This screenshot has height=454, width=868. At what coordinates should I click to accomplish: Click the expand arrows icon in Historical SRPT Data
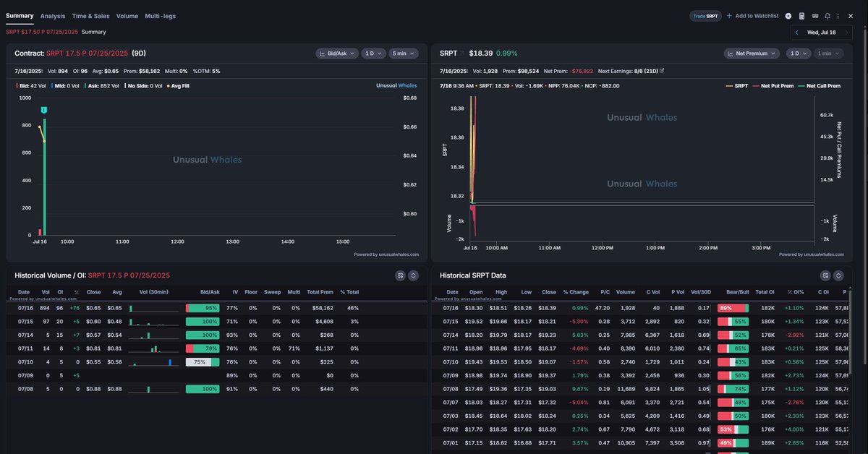[x=838, y=275]
